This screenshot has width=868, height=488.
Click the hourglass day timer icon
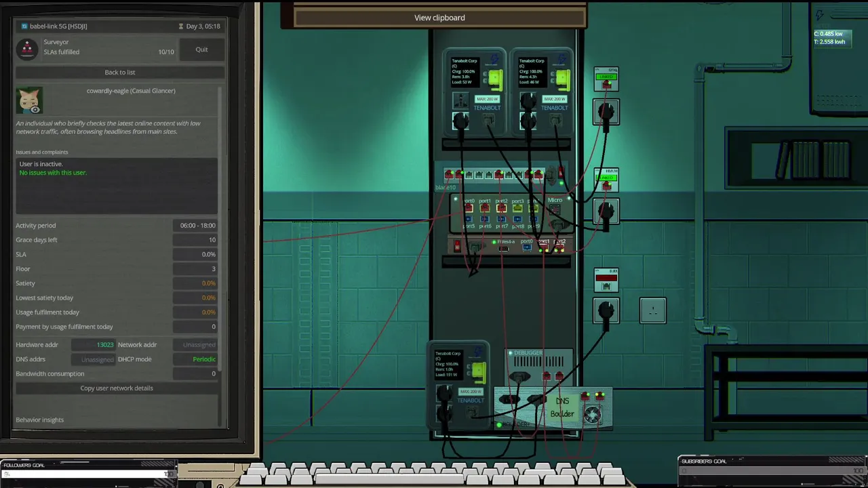pos(181,26)
